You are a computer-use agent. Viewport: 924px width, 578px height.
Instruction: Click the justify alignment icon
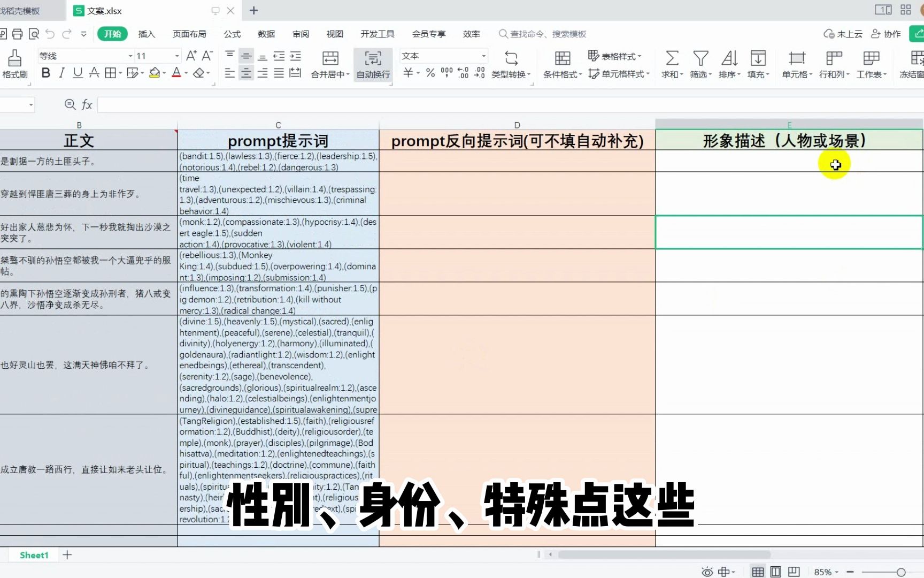click(x=279, y=73)
